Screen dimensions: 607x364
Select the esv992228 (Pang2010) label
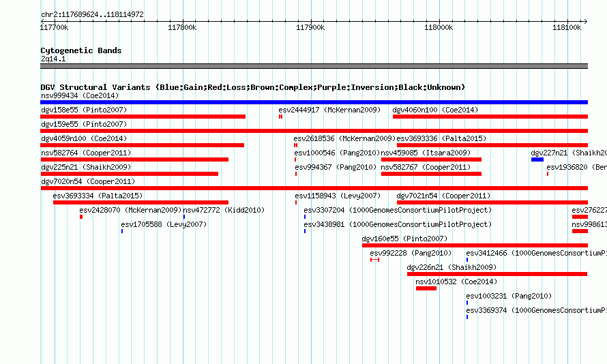click(x=411, y=253)
